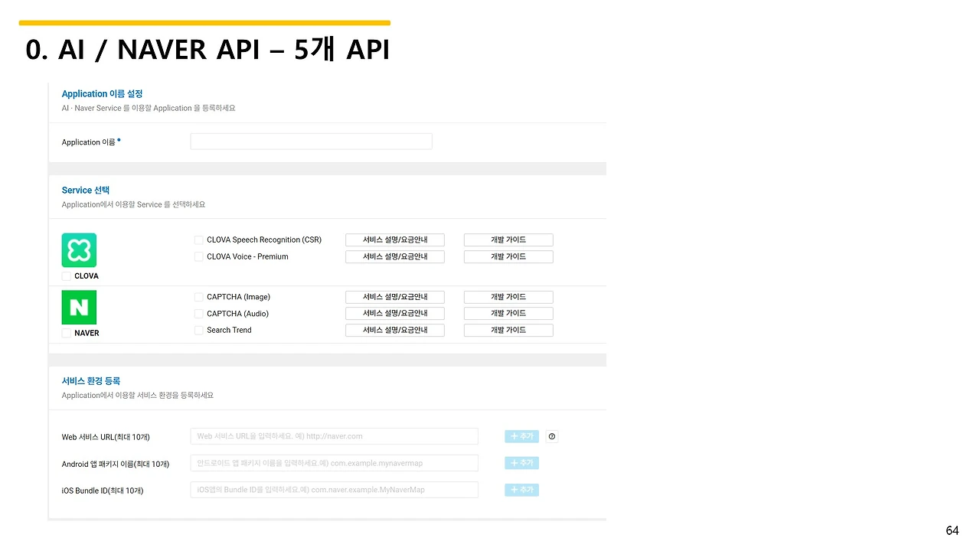Click the slide title '0. AI / NAVER API – 5개 API'
This screenshot has height=551, width=980.
point(207,49)
